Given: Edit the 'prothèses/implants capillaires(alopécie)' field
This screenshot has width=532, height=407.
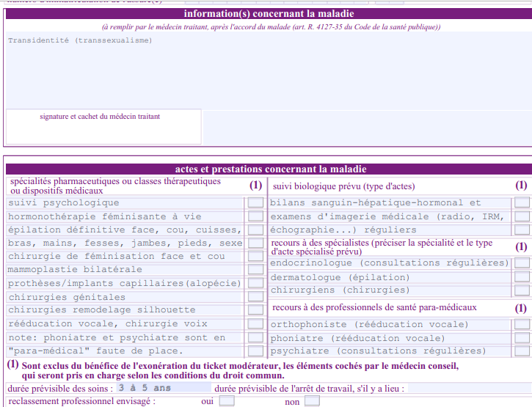Looking at the screenshot, I should pos(125,283).
